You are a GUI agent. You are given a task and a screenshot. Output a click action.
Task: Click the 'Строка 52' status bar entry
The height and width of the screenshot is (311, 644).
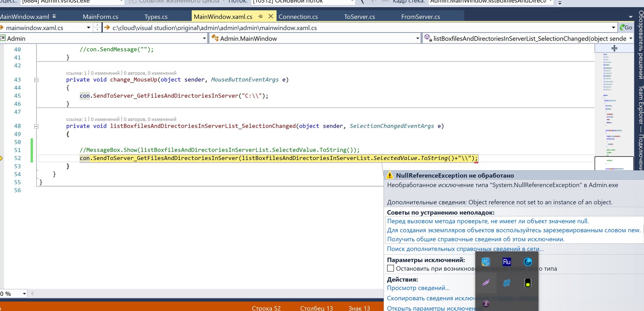point(266,308)
